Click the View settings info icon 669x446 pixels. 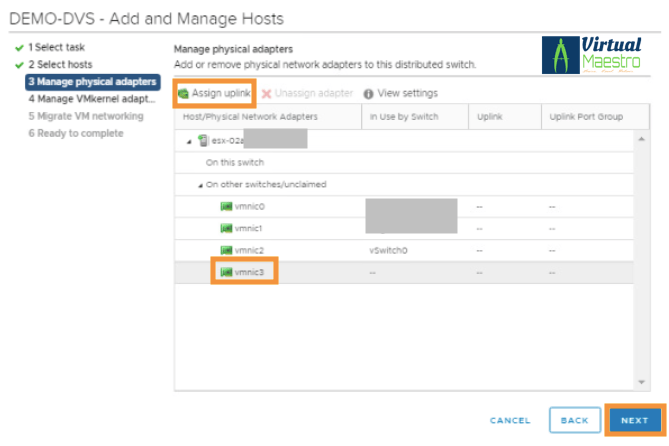[x=368, y=93]
